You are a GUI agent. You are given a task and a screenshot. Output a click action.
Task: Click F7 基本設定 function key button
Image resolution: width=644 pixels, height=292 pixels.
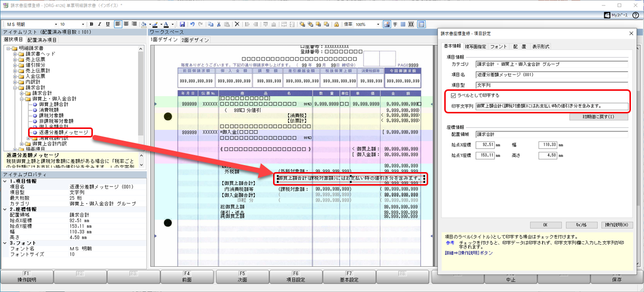click(x=349, y=277)
